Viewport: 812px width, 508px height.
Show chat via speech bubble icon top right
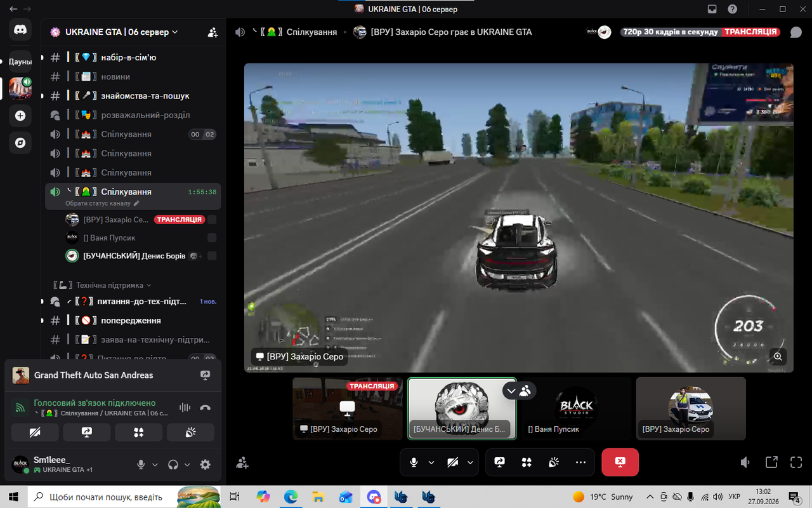796,32
